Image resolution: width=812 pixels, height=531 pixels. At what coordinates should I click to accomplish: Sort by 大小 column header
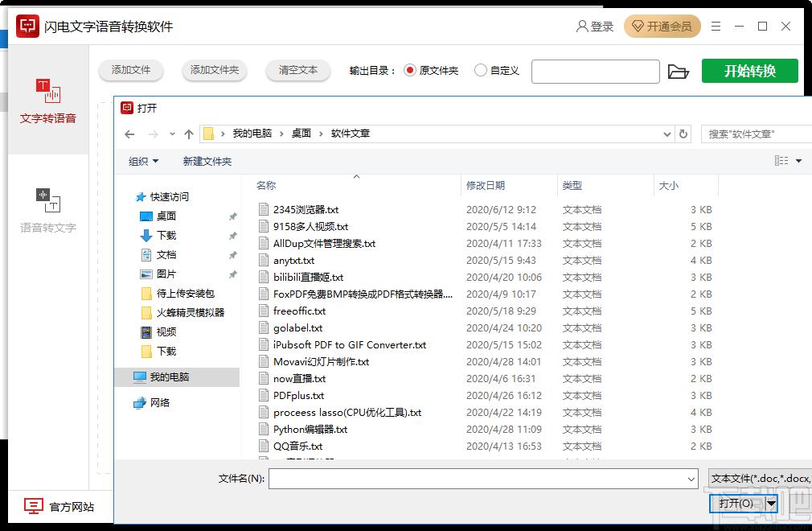(x=668, y=186)
